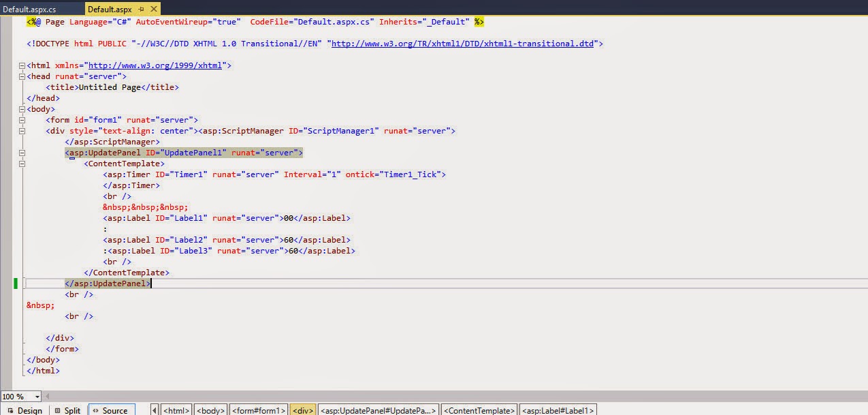Image resolution: width=868 pixels, height=415 pixels.
Task: Collapse the UpdatePanel code region
Action: (21, 153)
